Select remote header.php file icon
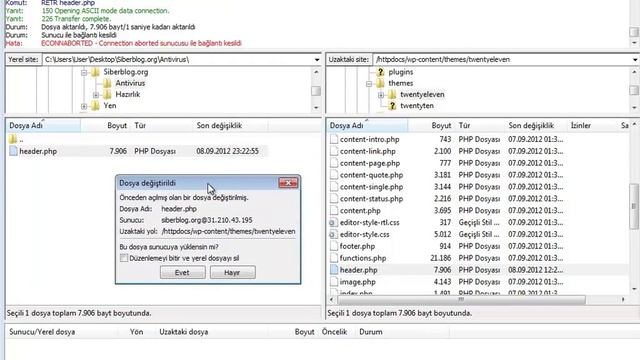This screenshot has height=360, width=640. (334, 270)
